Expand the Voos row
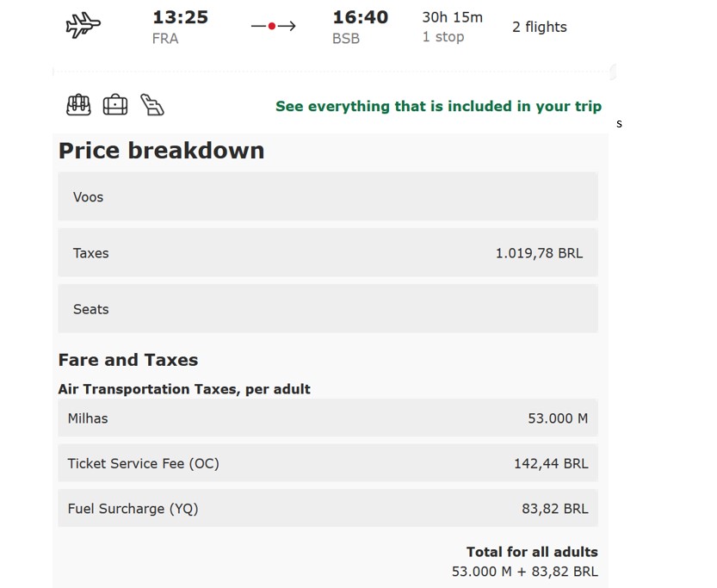This screenshot has height=588, width=717. 327,197
